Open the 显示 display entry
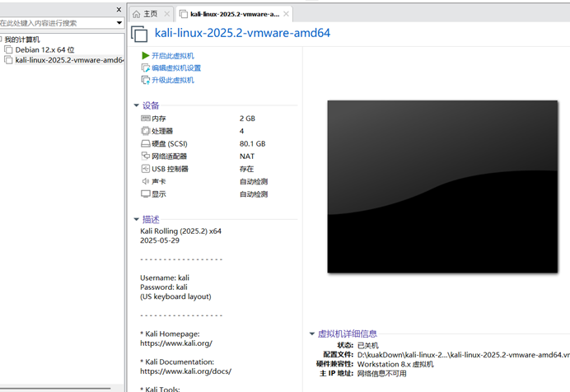Image resolution: width=570 pixels, height=392 pixels. pos(158,194)
